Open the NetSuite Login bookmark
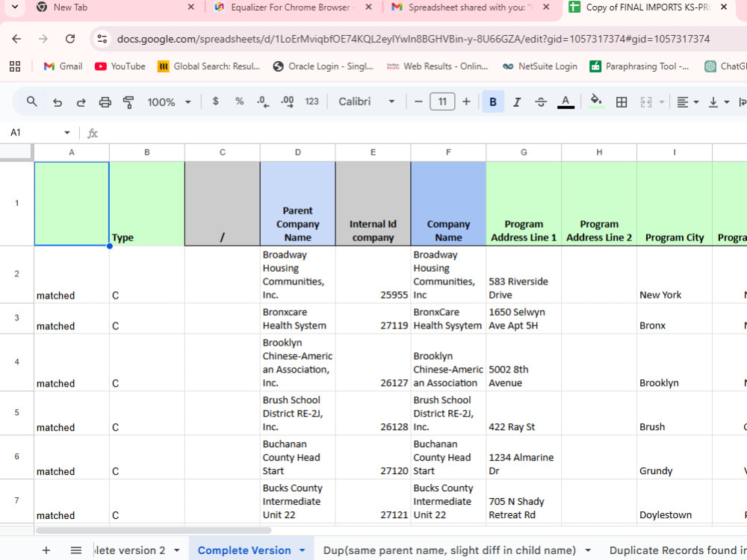 540,66
